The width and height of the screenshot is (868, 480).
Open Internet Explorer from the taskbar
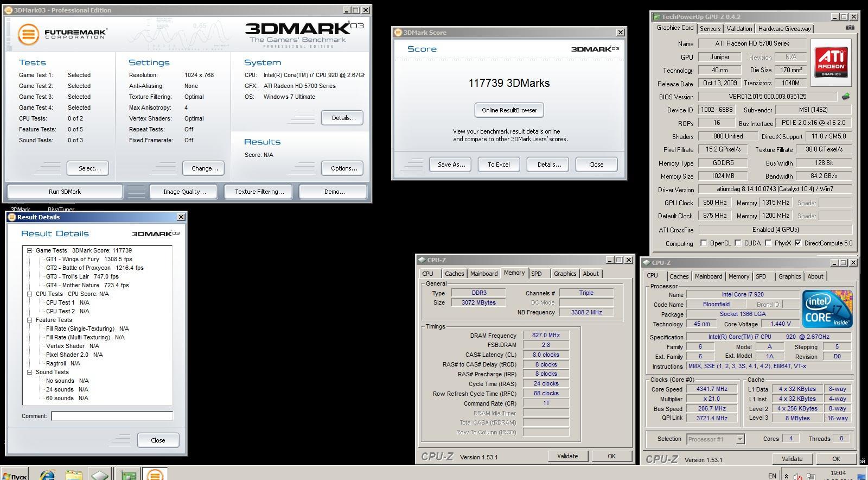(x=47, y=475)
